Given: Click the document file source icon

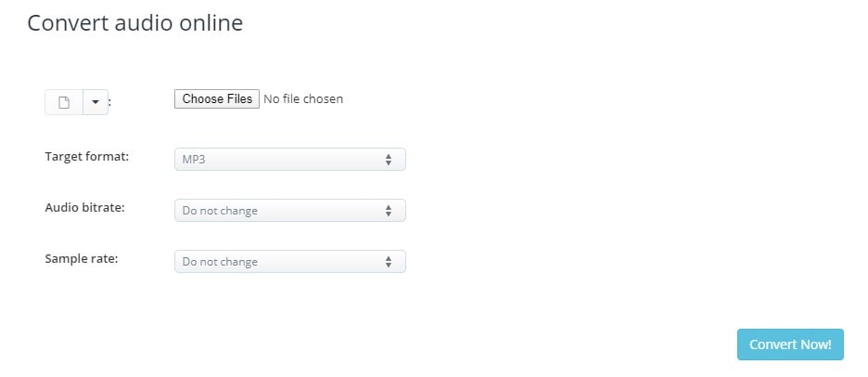Looking at the screenshot, I should [64, 102].
